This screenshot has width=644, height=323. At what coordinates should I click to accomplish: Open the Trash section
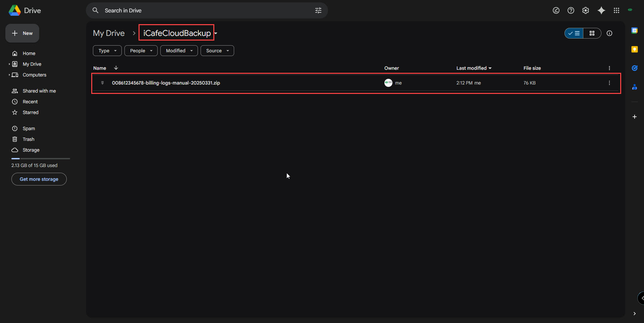29,139
